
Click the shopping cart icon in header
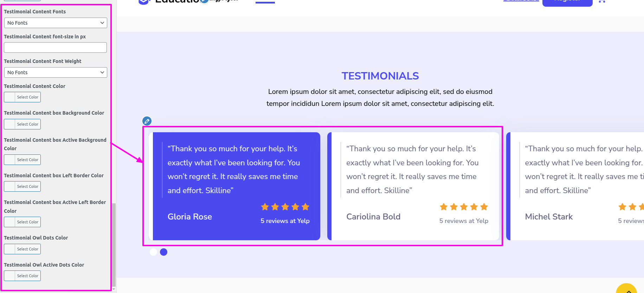pos(602,1)
